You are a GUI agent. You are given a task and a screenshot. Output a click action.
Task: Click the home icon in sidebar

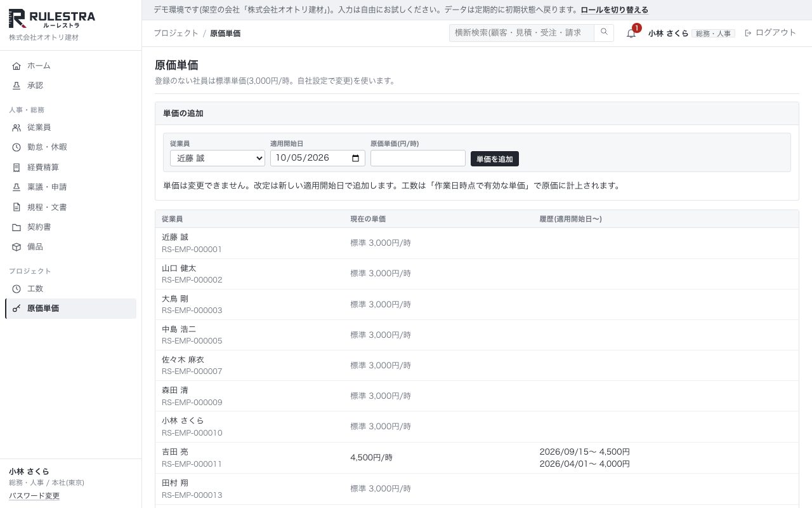(16, 66)
